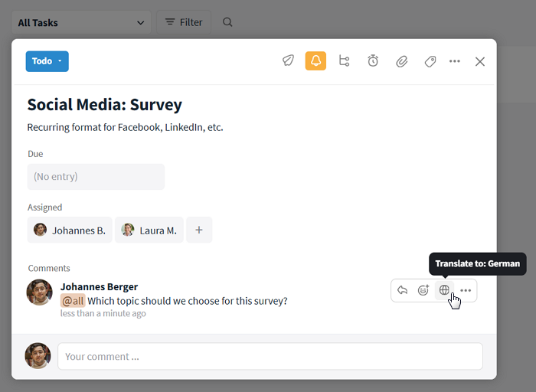Open the tag label icon
Screen dimensions: 536x392
(430, 61)
